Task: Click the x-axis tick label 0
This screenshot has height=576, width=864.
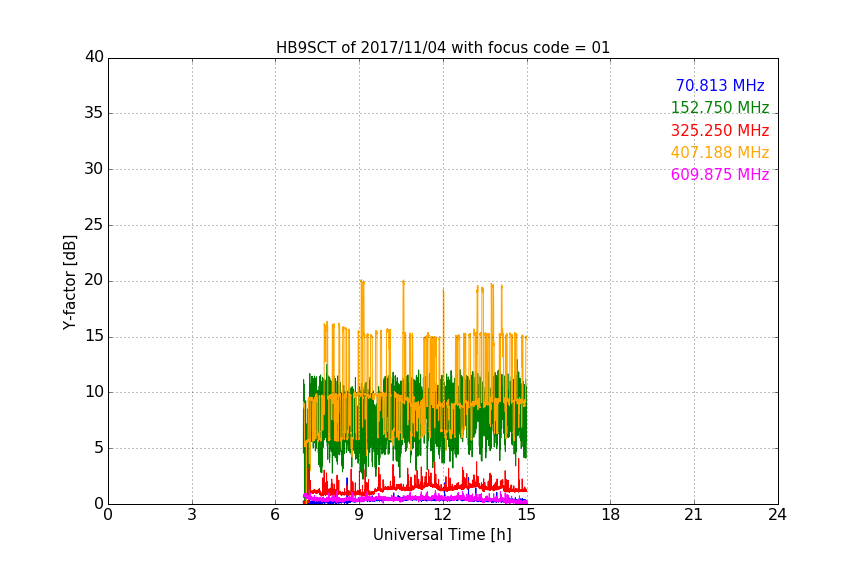Action: click(x=108, y=515)
